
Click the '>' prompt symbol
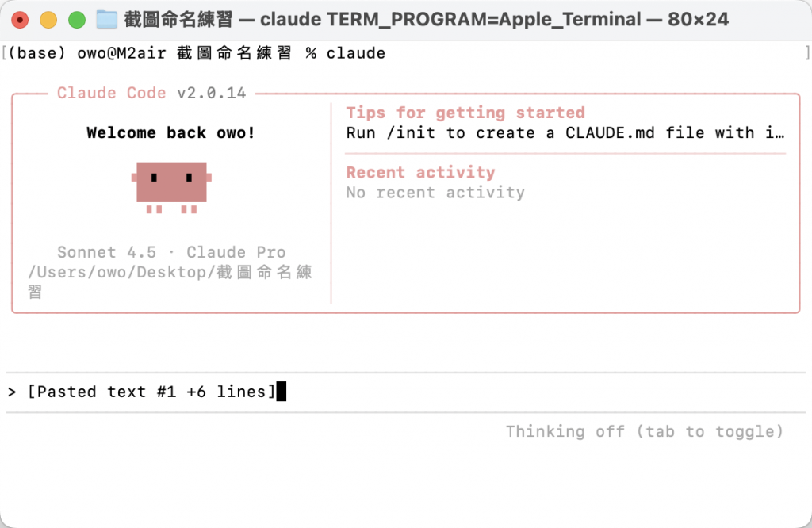[12, 392]
